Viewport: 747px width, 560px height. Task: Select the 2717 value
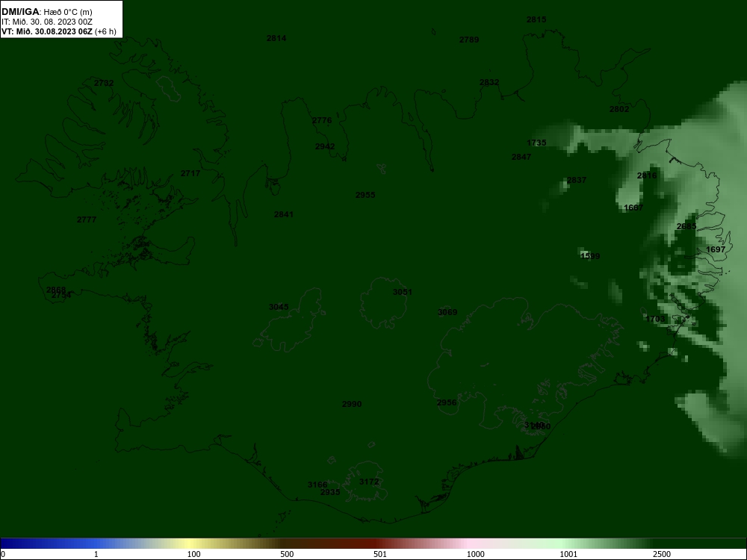click(x=190, y=173)
